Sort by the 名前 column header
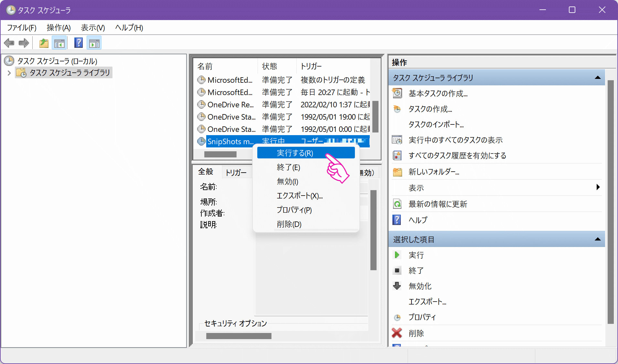The width and height of the screenshot is (618, 364). pyautogui.click(x=225, y=66)
